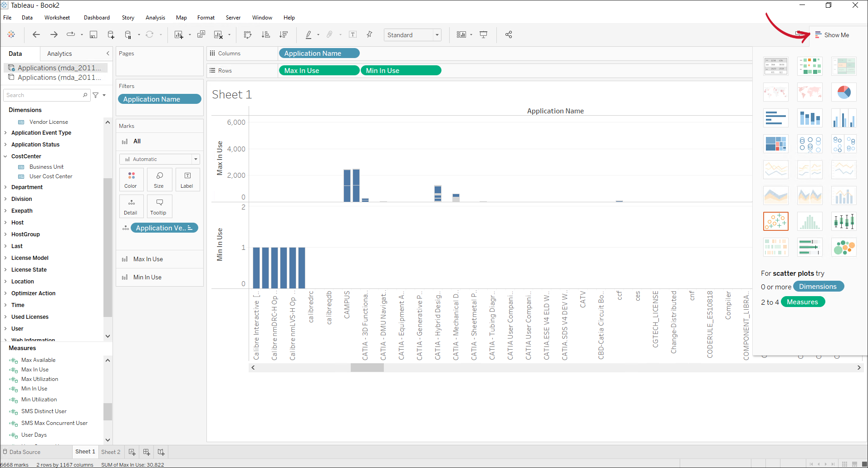This screenshot has width=868, height=468.
Task: Collapse the CostCenter folder
Action: tap(5, 156)
